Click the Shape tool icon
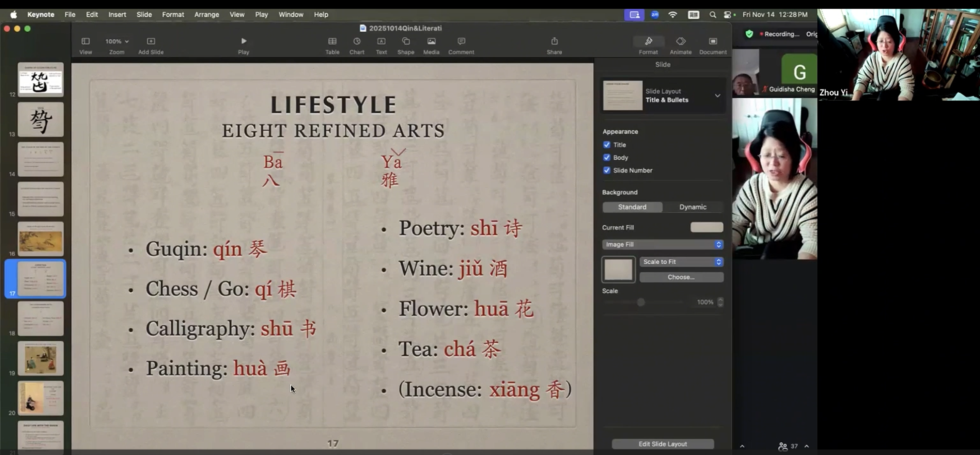Viewport: 980px width, 455px height. click(406, 42)
